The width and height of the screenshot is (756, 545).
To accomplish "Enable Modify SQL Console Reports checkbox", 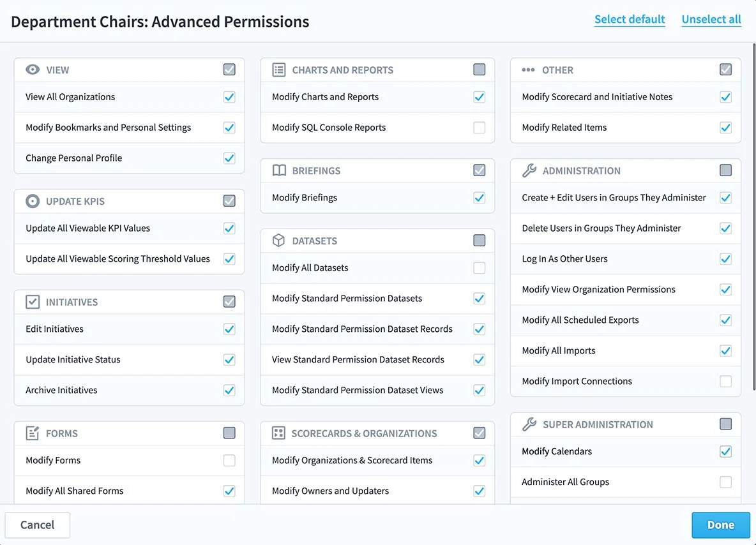I will tap(480, 128).
